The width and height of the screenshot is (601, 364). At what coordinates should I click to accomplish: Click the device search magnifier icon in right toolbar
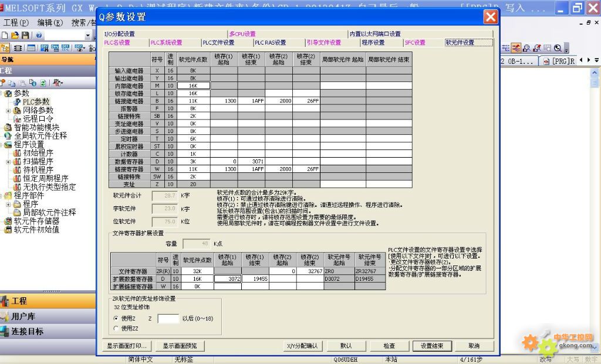point(526,48)
